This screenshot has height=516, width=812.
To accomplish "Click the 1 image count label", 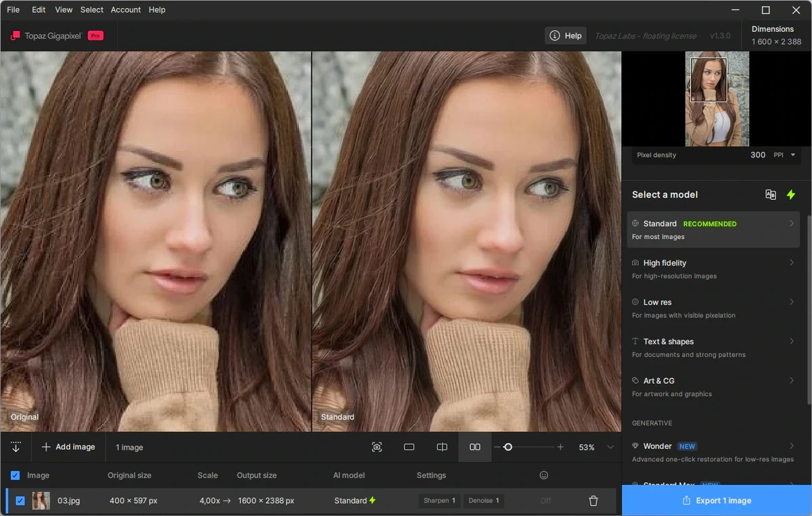I will [x=129, y=447].
